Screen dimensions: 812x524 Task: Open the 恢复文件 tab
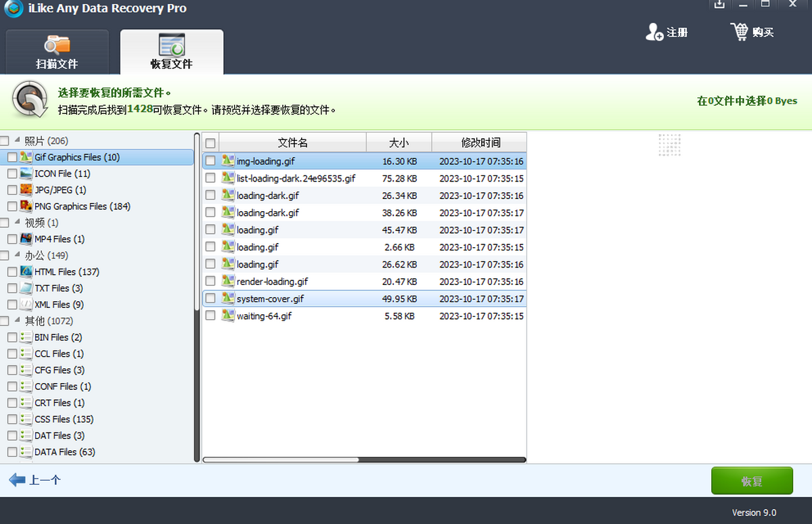pos(172,51)
